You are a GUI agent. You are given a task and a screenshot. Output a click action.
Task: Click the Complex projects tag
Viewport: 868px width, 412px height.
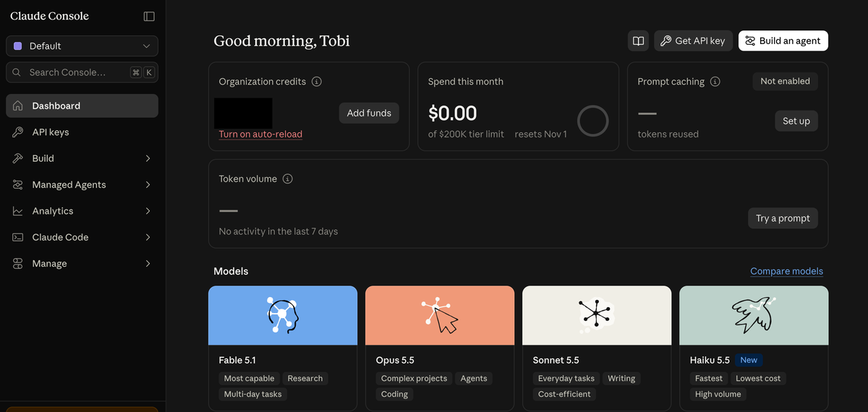(x=414, y=378)
